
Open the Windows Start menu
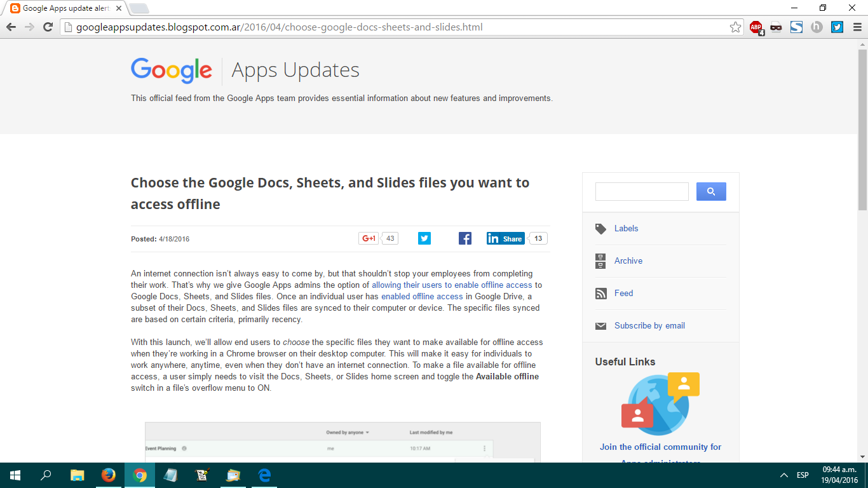[x=15, y=475]
